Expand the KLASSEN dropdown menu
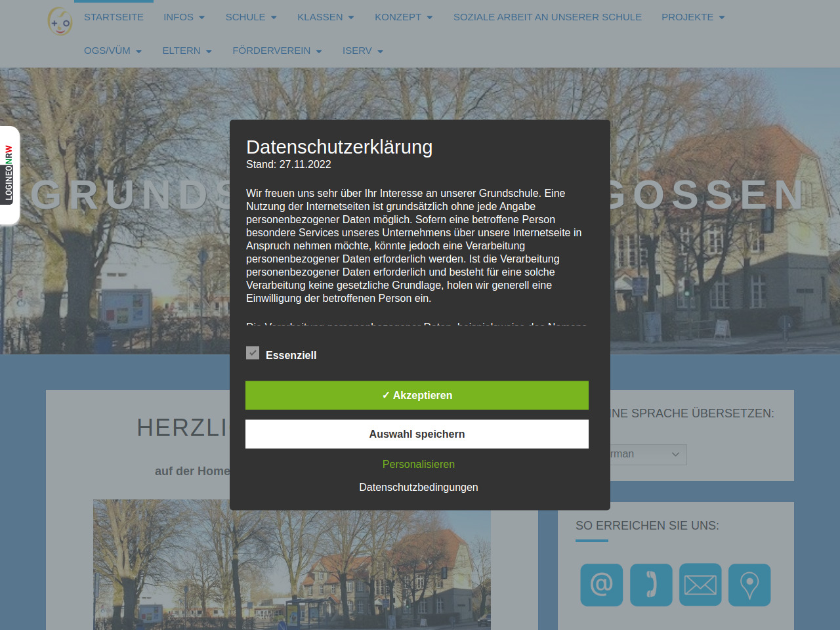This screenshot has height=630, width=840. [325, 17]
